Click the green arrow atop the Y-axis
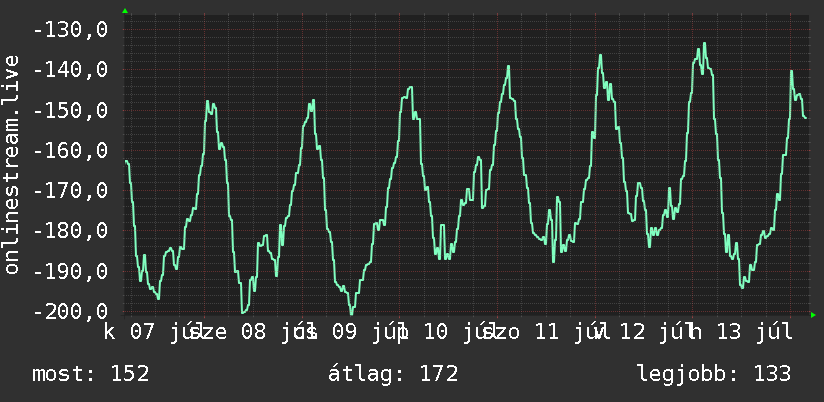824x402 pixels. pyautogui.click(x=125, y=11)
